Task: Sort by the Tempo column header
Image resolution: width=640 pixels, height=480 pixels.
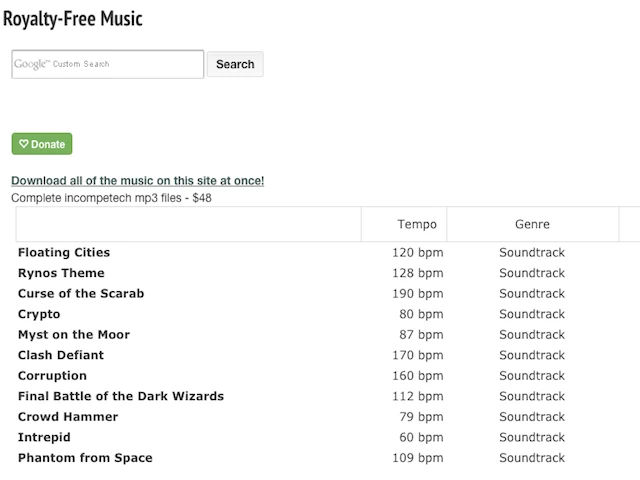Action: click(x=416, y=224)
